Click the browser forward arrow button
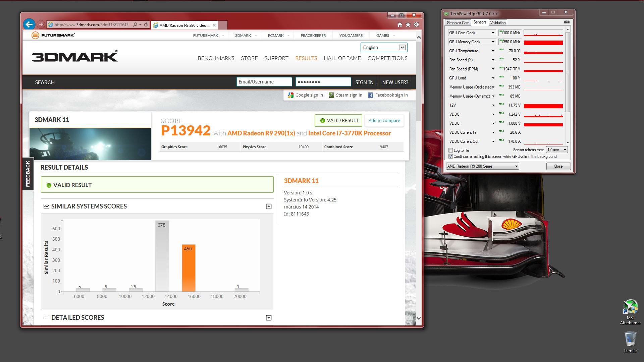Viewport: 644px width, 362px height. pos(41,24)
